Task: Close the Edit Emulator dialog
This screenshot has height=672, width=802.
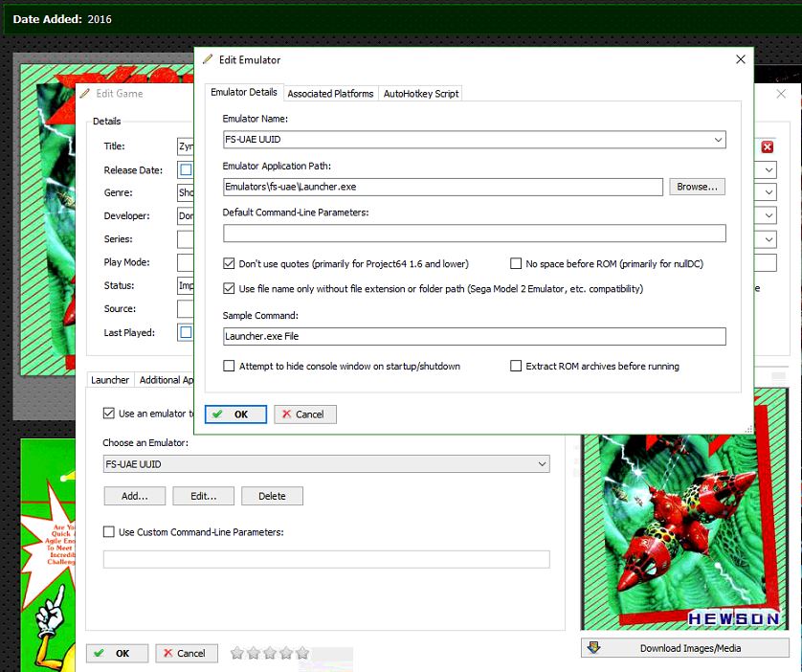Action: 740,59
